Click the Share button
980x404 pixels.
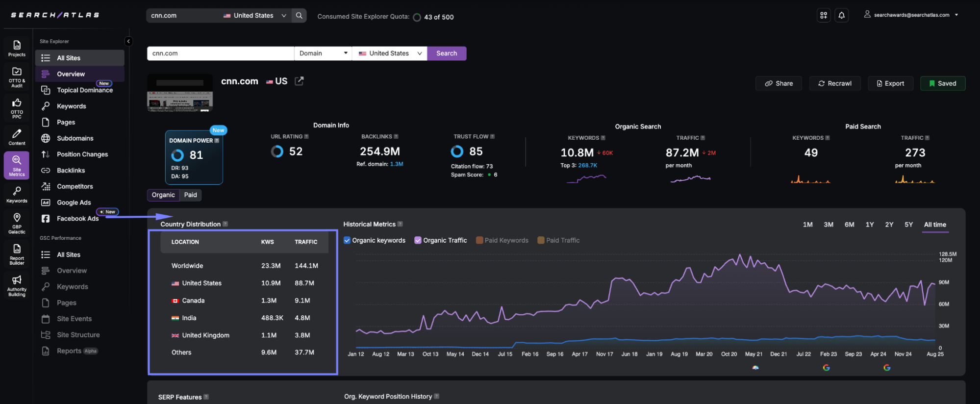coord(779,83)
